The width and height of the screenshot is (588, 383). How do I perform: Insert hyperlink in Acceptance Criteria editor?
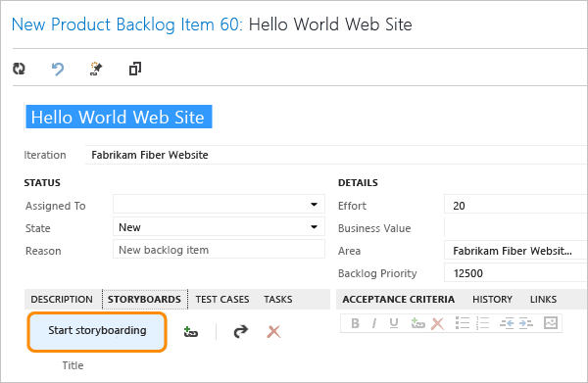click(x=417, y=323)
